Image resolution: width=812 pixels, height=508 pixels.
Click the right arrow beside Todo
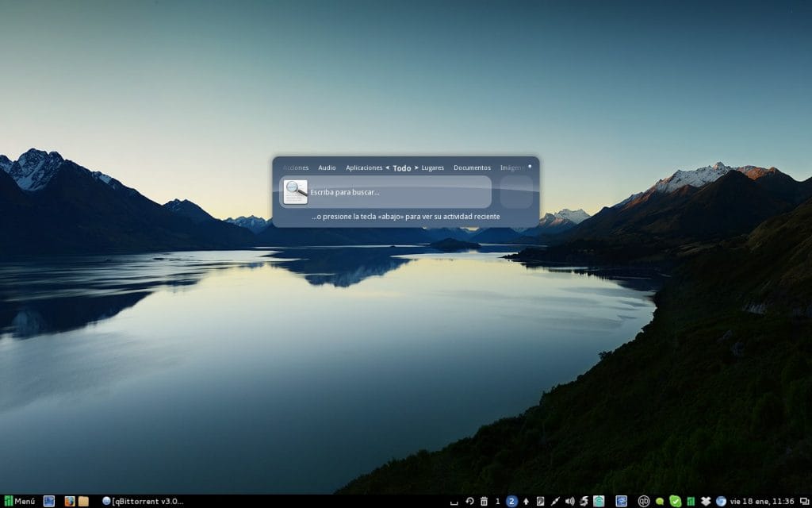(416, 167)
